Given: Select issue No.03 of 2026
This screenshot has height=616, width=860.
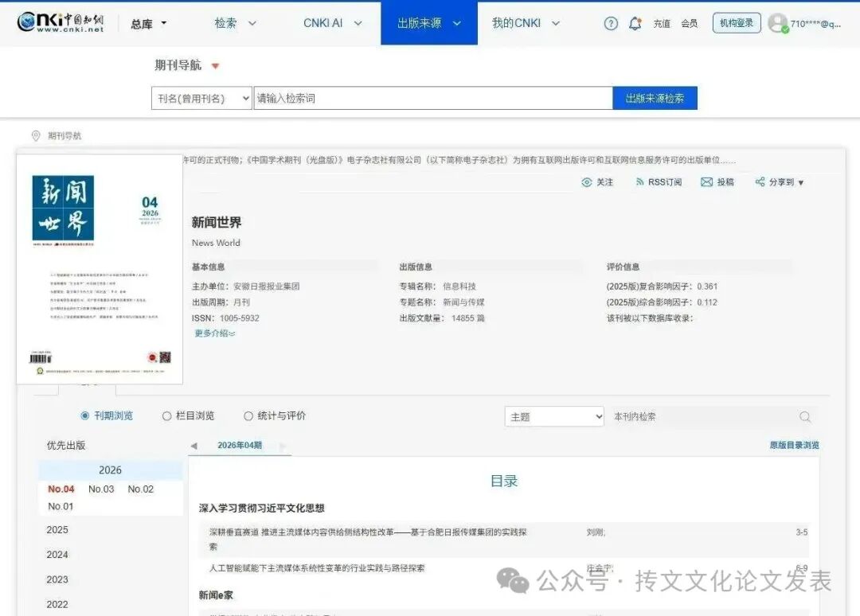Looking at the screenshot, I should pyautogui.click(x=101, y=489).
